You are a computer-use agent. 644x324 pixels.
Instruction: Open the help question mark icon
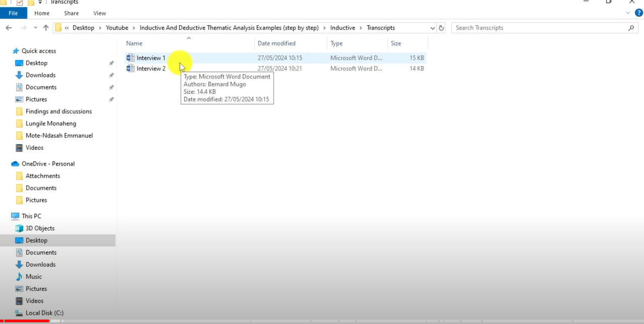pos(638,13)
